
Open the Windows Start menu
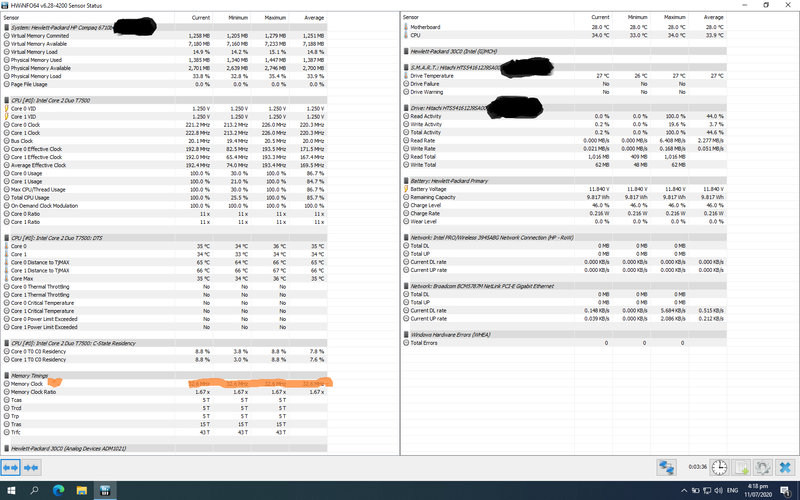pyautogui.click(x=10, y=491)
